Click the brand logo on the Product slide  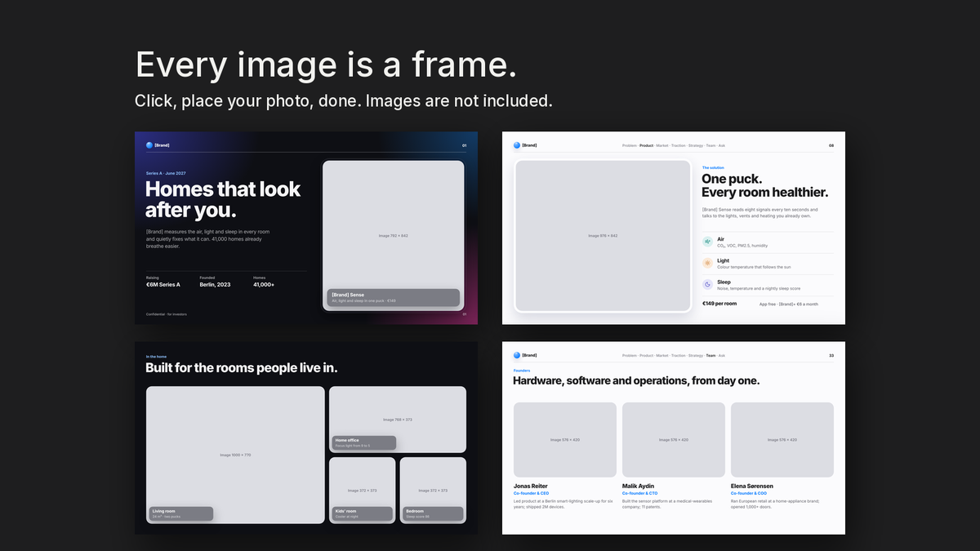(525, 145)
